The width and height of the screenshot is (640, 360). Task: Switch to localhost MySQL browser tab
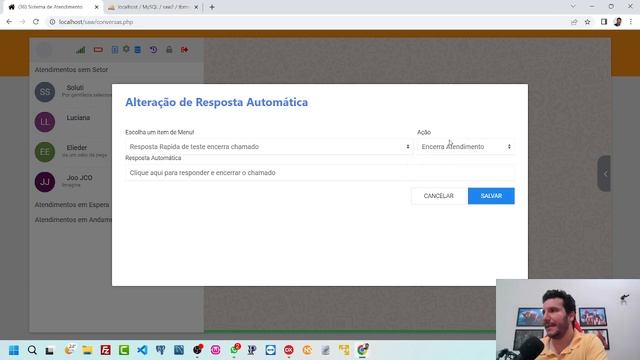[x=153, y=7]
